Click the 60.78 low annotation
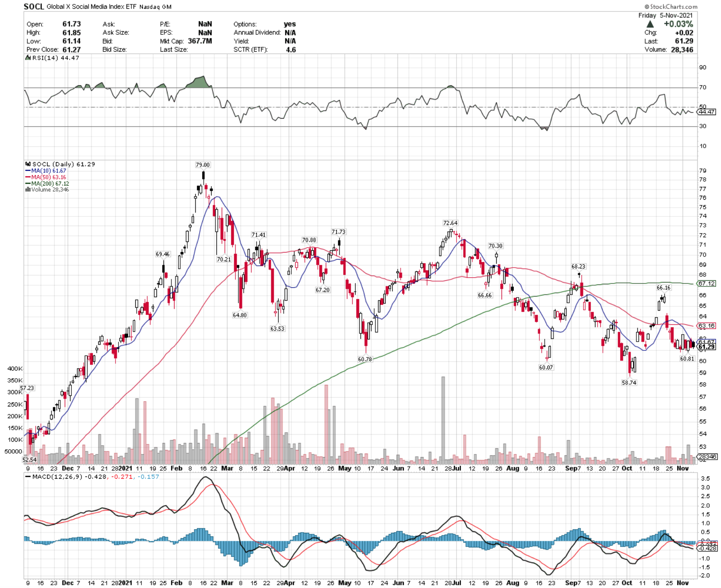This screenshot has height=588, width=721. point(365,359)
